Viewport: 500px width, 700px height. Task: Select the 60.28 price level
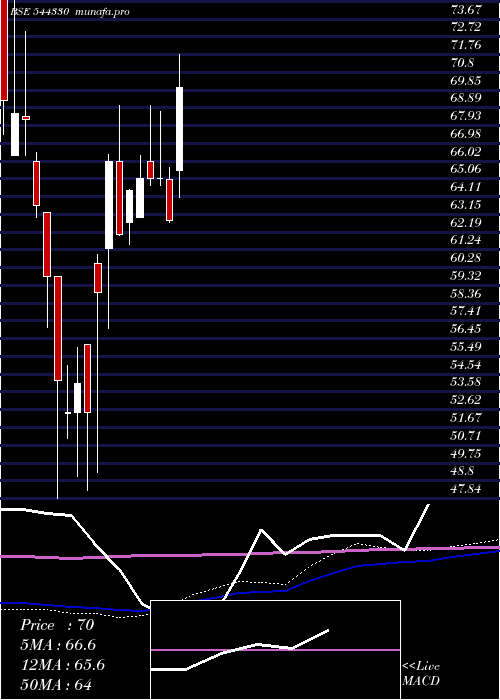(x=466, y=258)
